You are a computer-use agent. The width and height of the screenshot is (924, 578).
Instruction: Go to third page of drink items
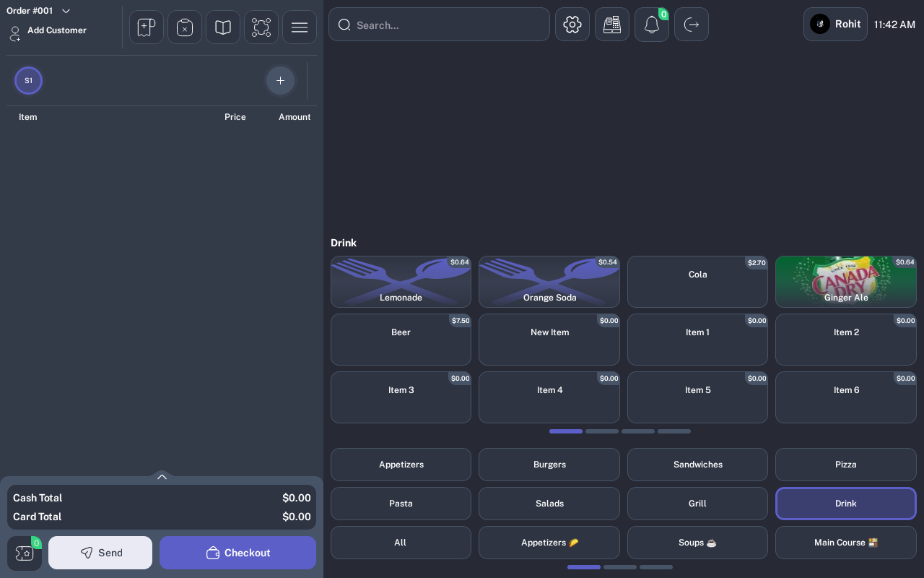[638, 431]
